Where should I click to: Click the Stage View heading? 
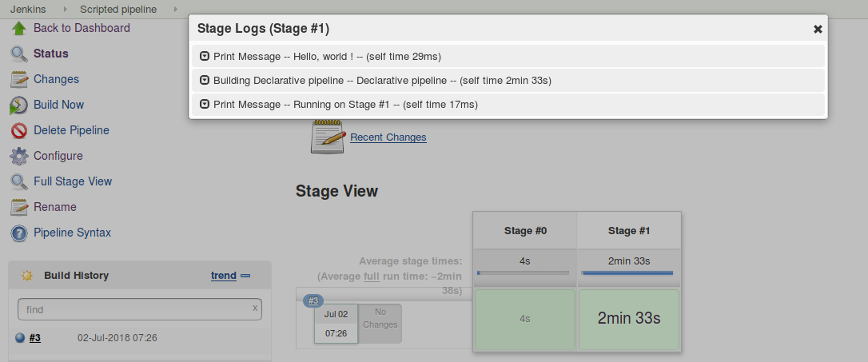tap(336, 191)
